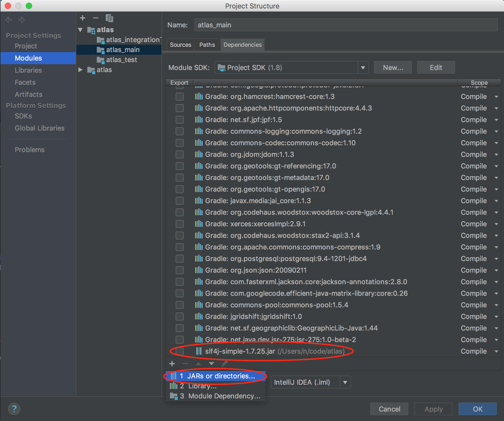This screenshot has height=421, width=504.
Task: Enable export for commons-logging:1.2
Action: [180, 131]
